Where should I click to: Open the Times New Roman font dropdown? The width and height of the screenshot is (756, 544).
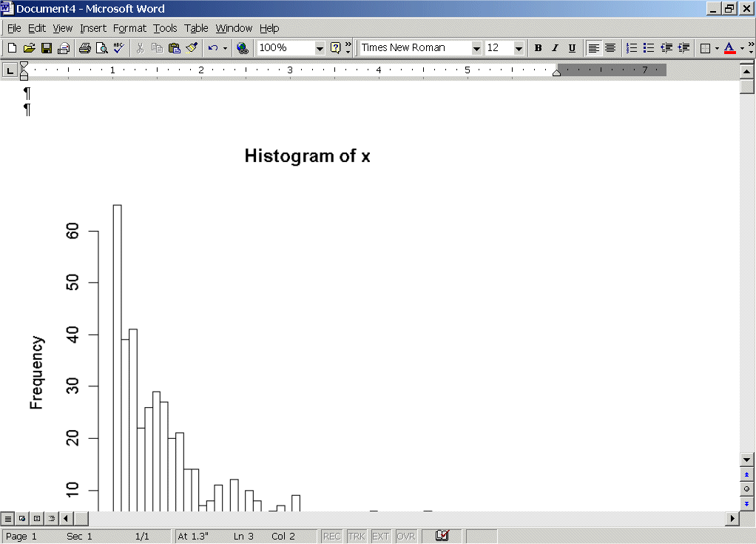pos(476,48)
